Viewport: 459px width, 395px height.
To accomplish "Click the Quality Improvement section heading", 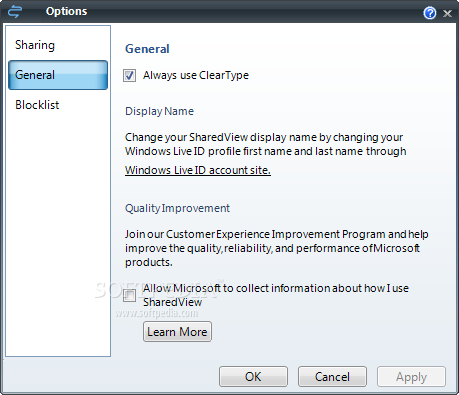I will 177,208.
